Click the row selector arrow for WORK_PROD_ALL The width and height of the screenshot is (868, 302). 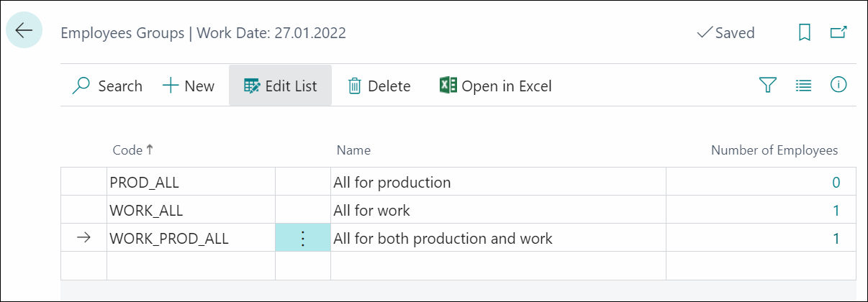(83, 239)
